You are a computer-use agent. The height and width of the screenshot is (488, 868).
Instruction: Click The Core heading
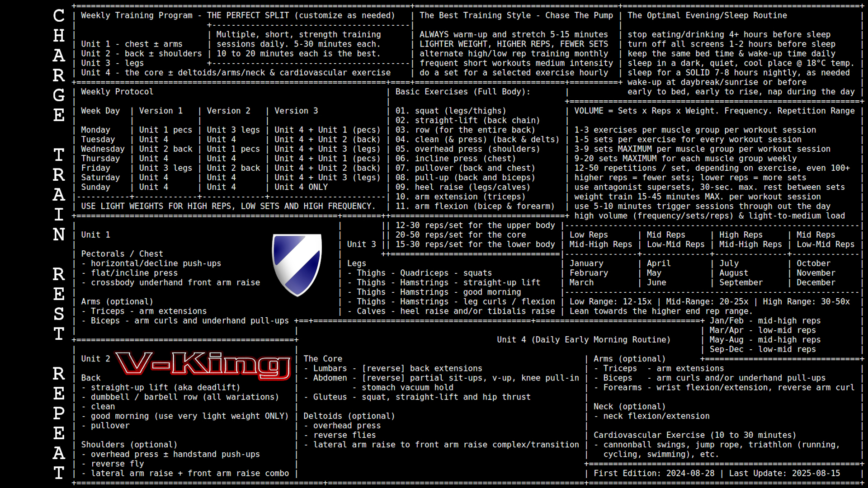pyautogui.click(x=323, y=359)
